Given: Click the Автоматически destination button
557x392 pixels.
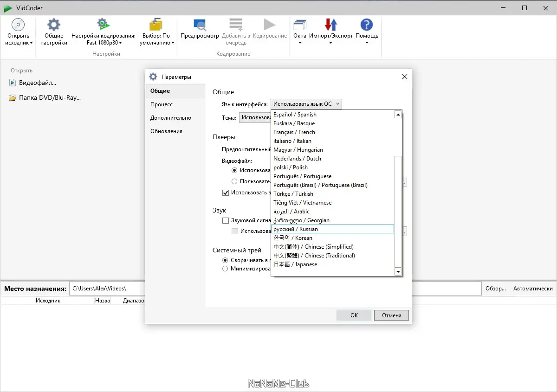Looking at the screenshot, I should pyautogui.click(x=533, y=289).
